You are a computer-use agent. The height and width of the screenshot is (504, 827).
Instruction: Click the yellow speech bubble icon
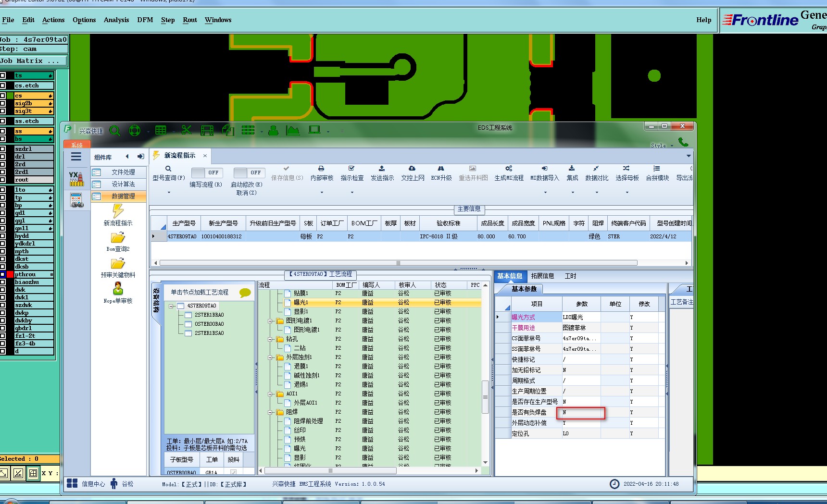tap(245, 293)
